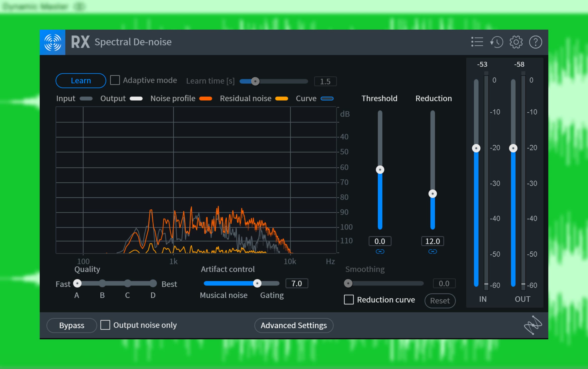Open the preset list icon
Viewport: 588px width, 369px height.
(x=477, y=42)
